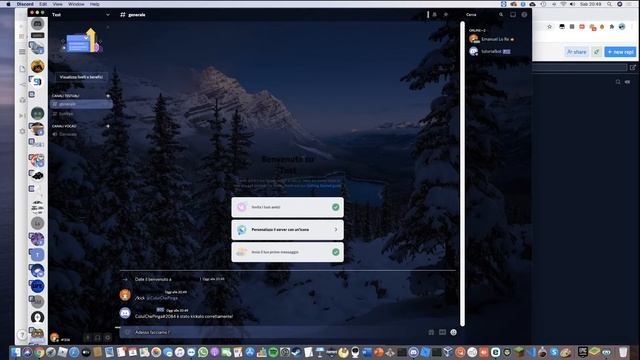Screen dimensions: 640x360
Task: Open Discord help icon
Action: pyautogui.click(x=524, y=15)
